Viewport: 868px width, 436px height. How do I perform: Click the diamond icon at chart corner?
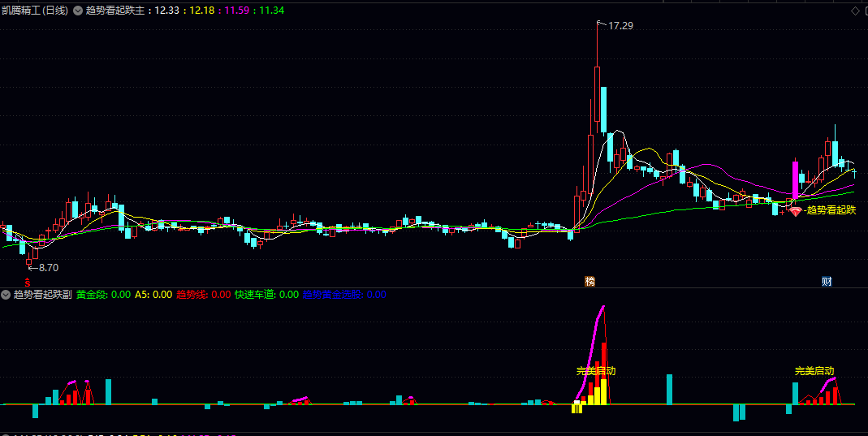pos(855,11)
